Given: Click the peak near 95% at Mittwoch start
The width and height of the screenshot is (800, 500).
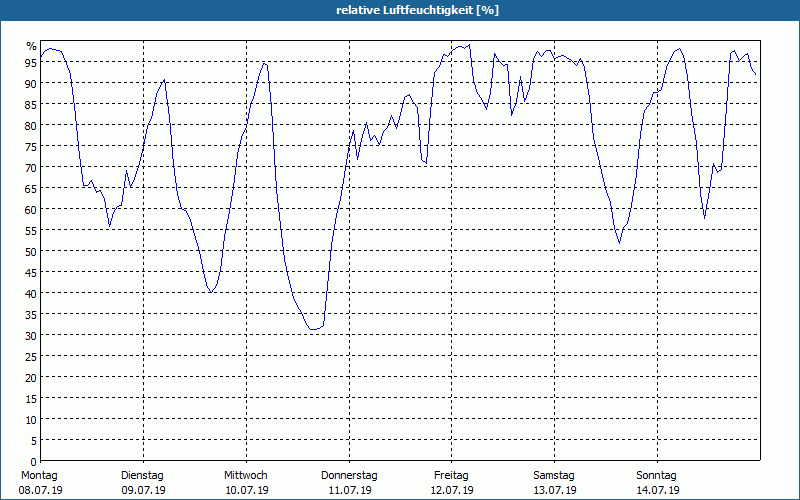Looking at the screenshot, I should (x=264, y=63).
